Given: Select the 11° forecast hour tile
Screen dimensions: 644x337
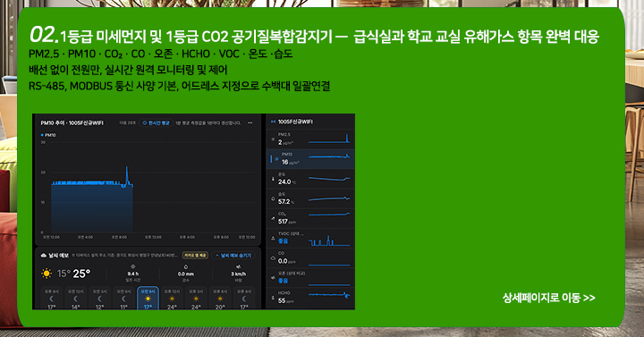Looking at the screenshot, I should point(123,299).
